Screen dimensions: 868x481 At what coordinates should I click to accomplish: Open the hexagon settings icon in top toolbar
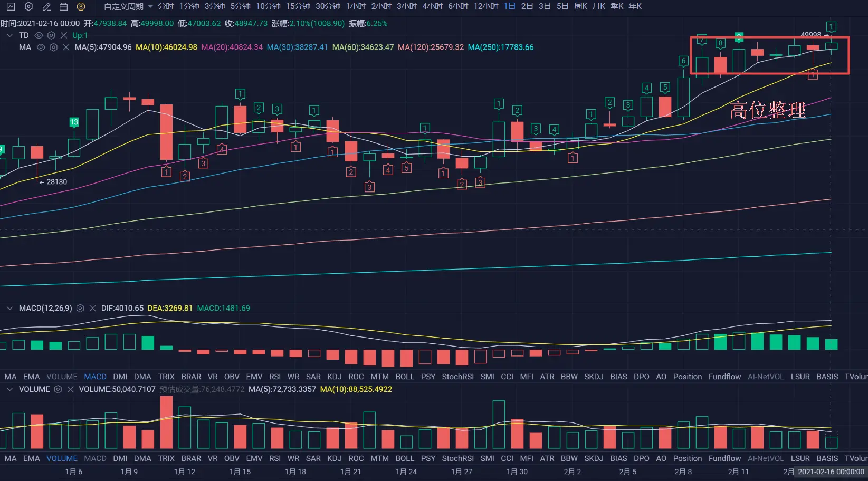[x=28, y=6]
